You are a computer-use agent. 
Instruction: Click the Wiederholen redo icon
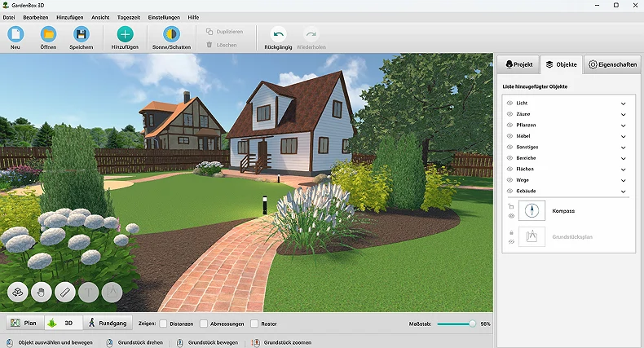(x=311, y=34)
